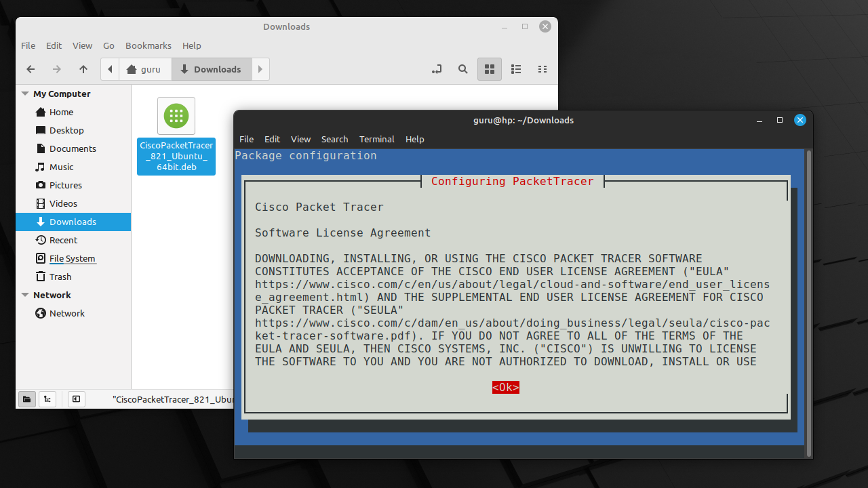Click the Configuring PacketTracer dialog title
Viewport: 868px width, 488px height.
(x=512, y=181)
